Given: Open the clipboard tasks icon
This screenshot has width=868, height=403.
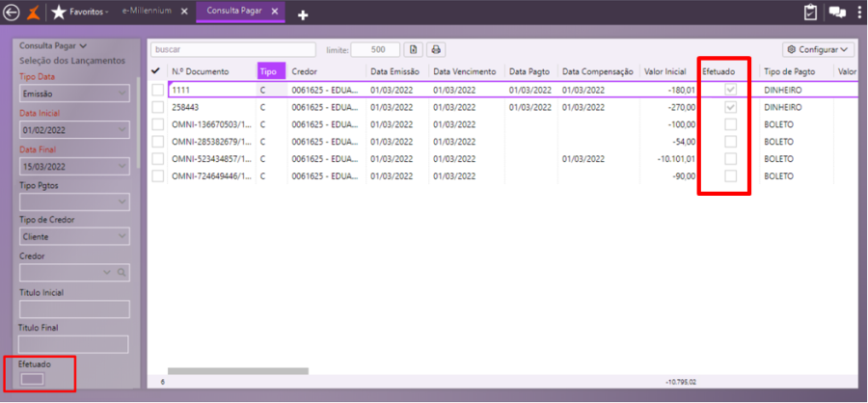Looking at the screenshot, I should pos(810,13).
